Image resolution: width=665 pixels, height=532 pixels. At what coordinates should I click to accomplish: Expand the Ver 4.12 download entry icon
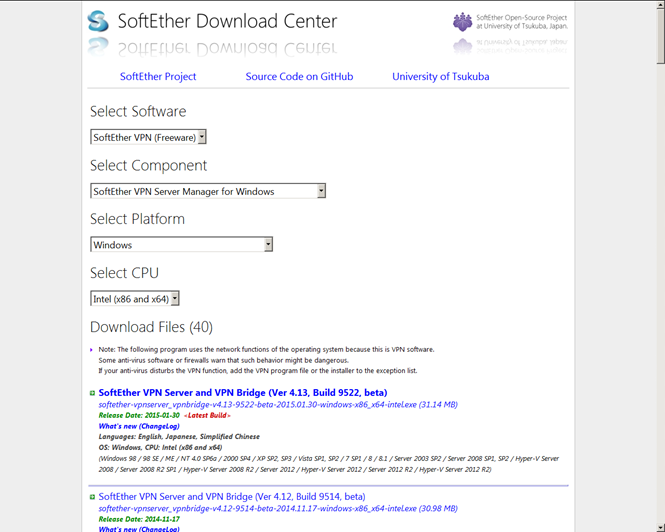pos(92,497)
